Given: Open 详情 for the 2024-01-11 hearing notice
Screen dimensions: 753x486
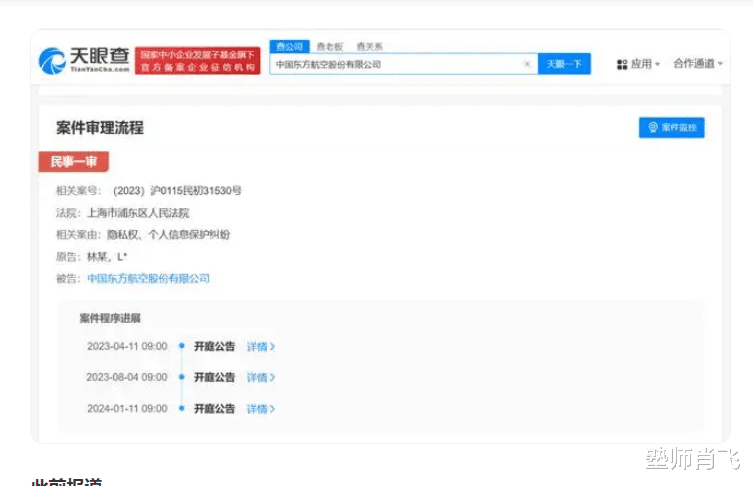Looking at the screenshot, I should [261, 409].
